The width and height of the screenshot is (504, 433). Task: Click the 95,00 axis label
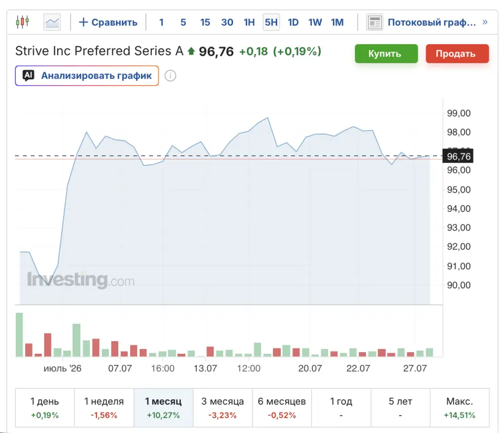pos(459,189)
